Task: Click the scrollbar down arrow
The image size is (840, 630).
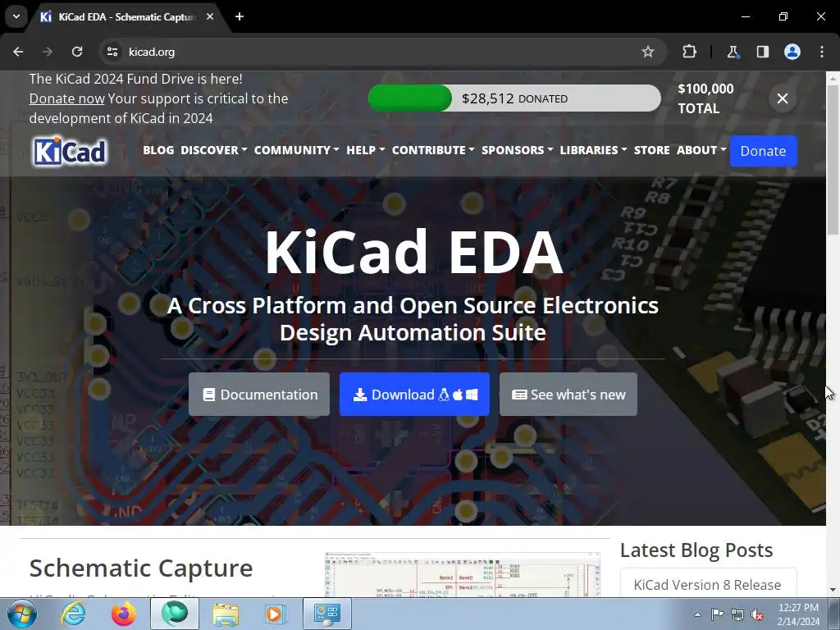Action: [833, 591]
